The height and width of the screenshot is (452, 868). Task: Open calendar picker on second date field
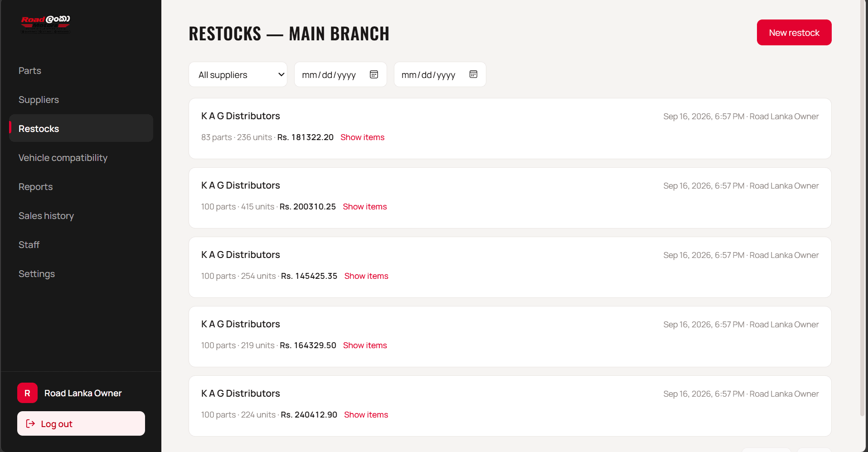[473, 74]
